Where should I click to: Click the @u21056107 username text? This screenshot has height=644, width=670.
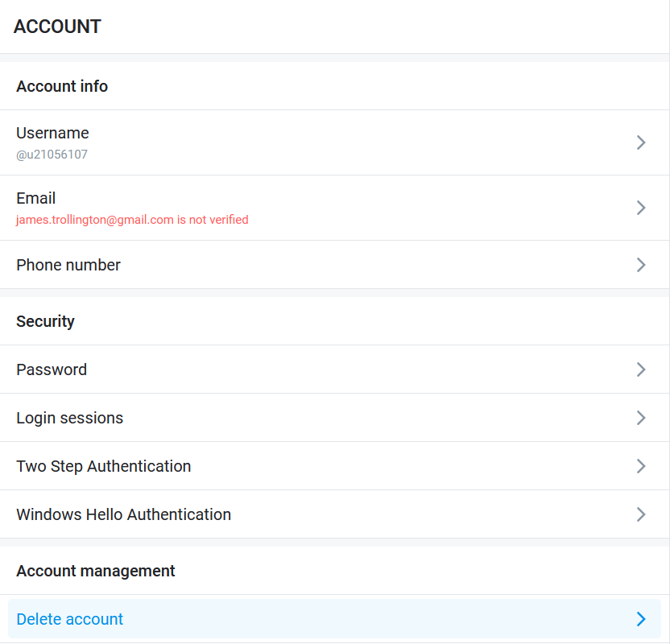[52, 155]
